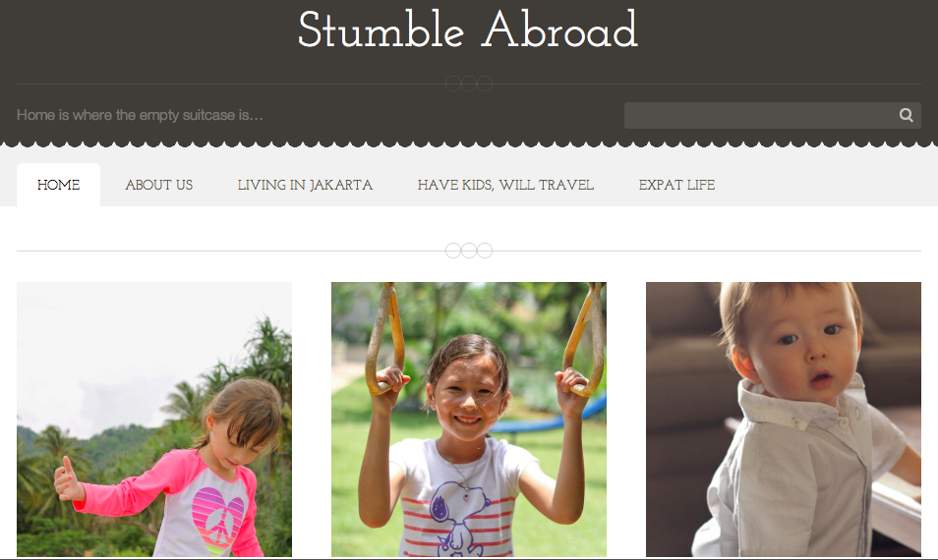Click middle circle of dark header divider
This screenshot has height=560, width=938.
click(469, 84)
